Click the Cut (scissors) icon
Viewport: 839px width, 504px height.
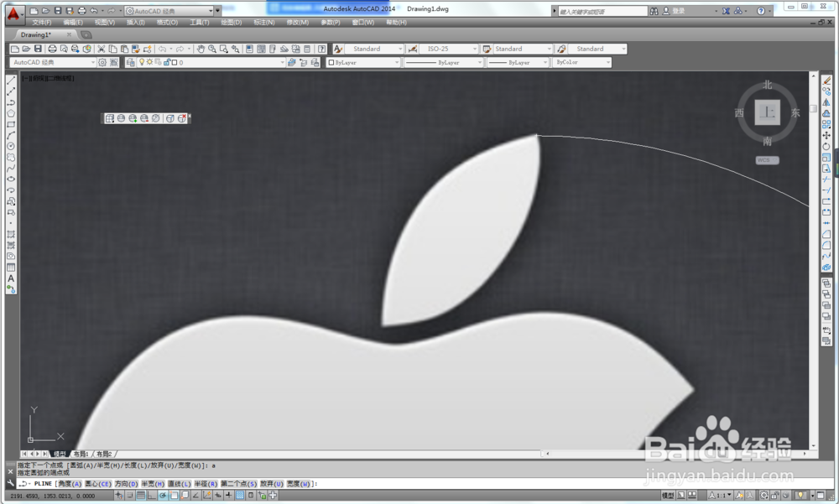tap(102, 49)
